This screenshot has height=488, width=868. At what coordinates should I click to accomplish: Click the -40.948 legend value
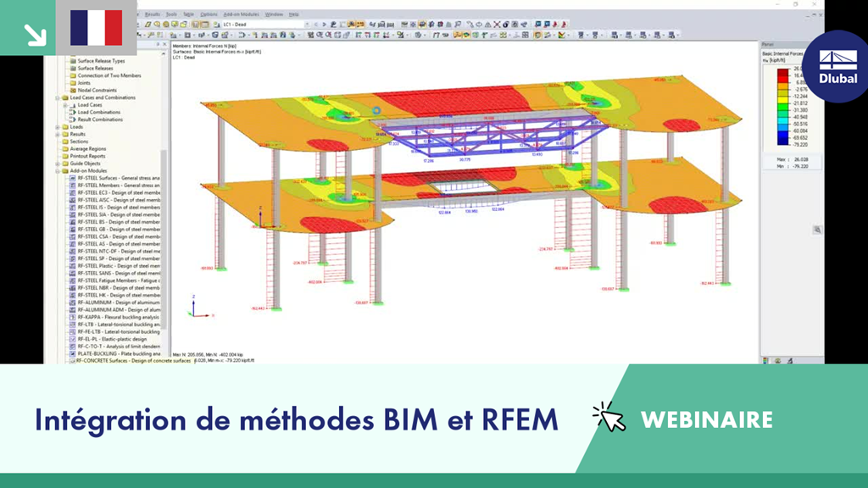coord(800,117)
